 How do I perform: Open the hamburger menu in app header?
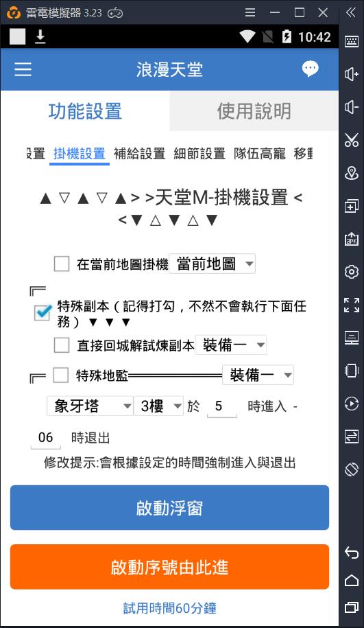23,69
